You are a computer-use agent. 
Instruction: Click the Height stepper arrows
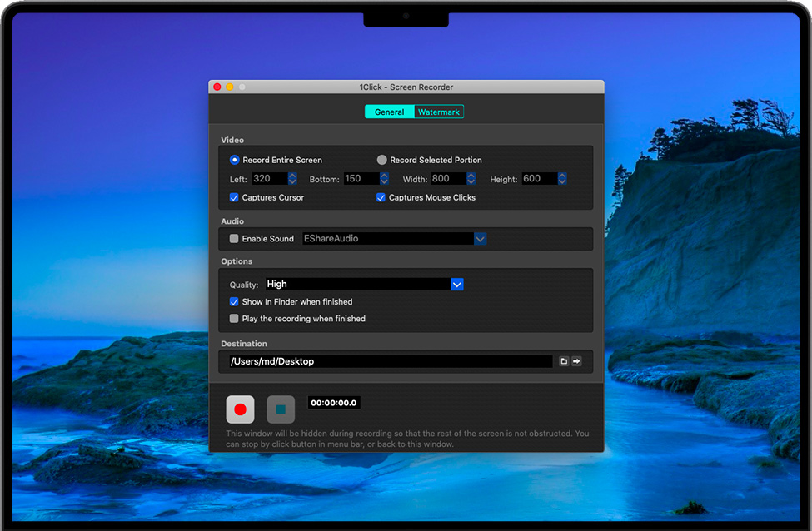[x=562, y=179]
